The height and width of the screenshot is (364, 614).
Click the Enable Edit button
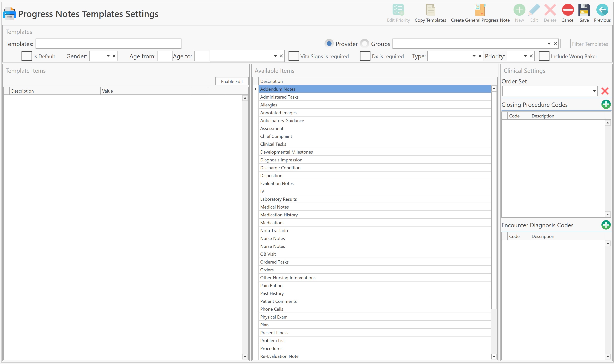coord(232,81)
